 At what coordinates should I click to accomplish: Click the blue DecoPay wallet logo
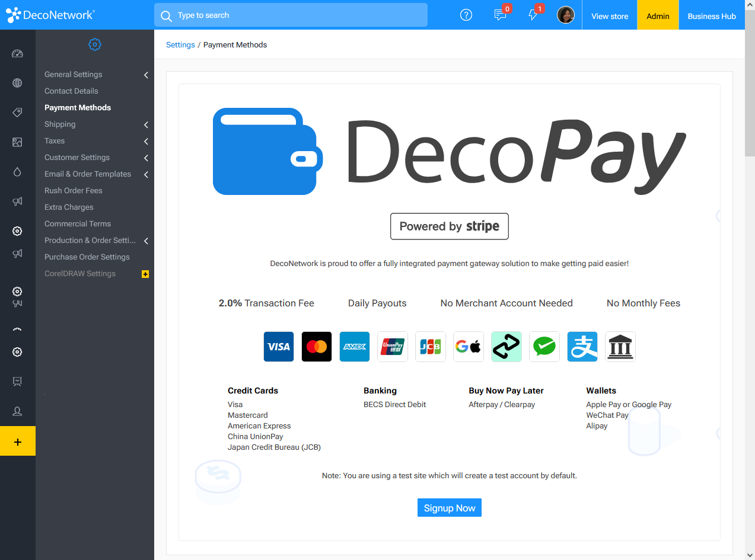pos(267,151)
